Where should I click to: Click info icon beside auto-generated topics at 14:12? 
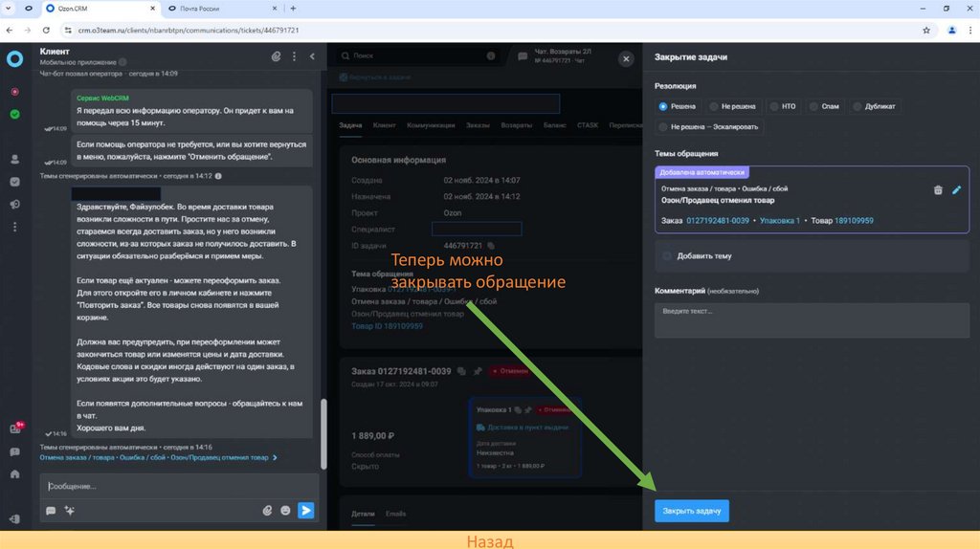[x=218, y=176]
